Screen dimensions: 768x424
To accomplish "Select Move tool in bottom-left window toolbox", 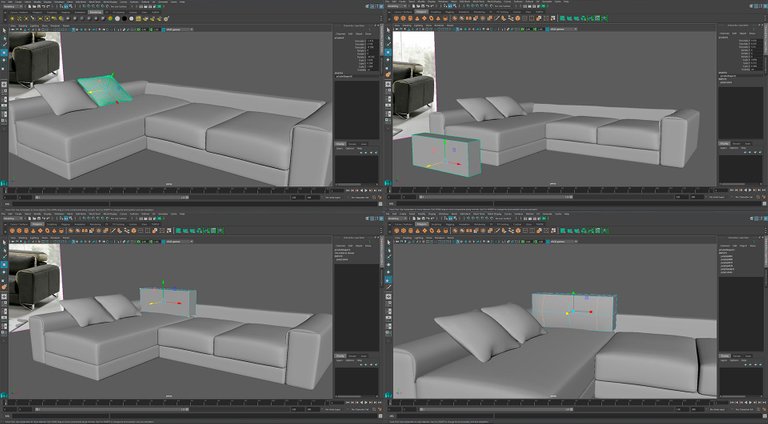I will click(4, 264).
